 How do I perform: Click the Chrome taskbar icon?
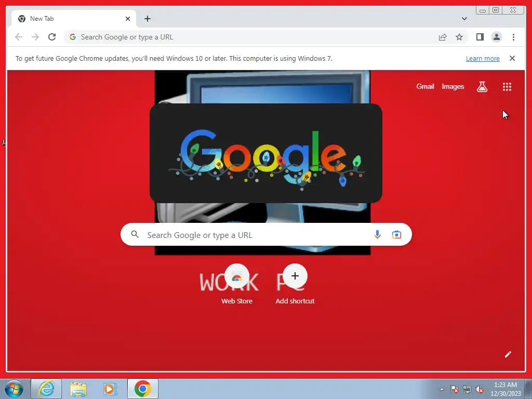(143, 389)
